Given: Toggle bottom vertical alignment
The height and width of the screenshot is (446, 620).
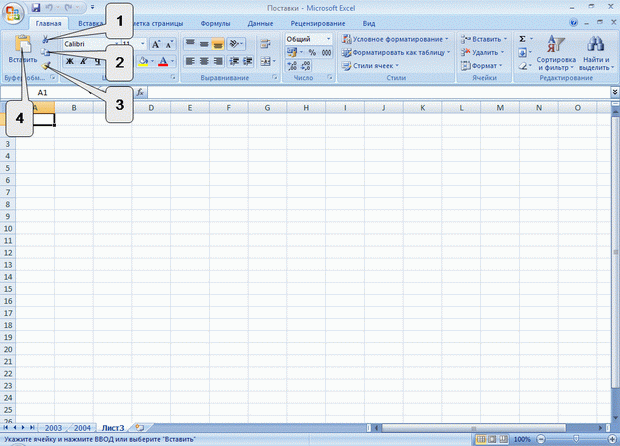Looking at the screenshot, I should [x=218, y=44].
